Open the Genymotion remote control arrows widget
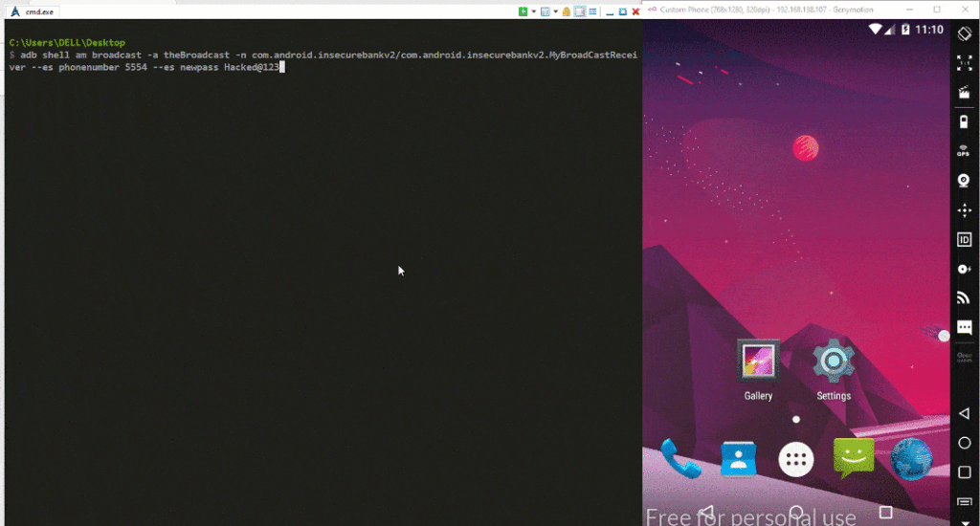 coord(965,209)
